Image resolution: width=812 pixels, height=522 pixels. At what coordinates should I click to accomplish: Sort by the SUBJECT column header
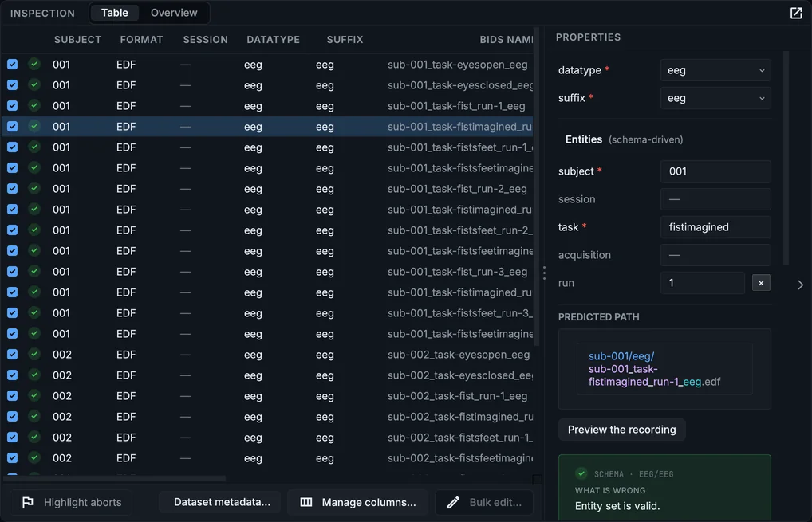pos(77,40)
